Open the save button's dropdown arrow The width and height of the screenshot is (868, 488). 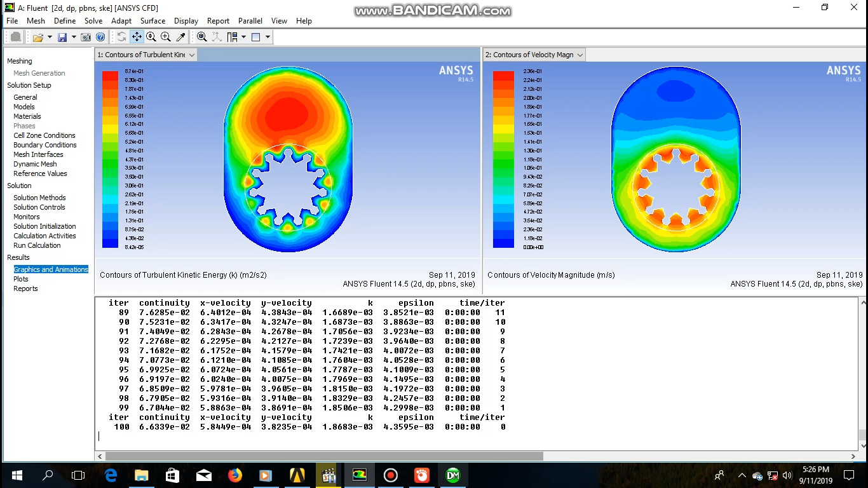[x=74, y=36]
